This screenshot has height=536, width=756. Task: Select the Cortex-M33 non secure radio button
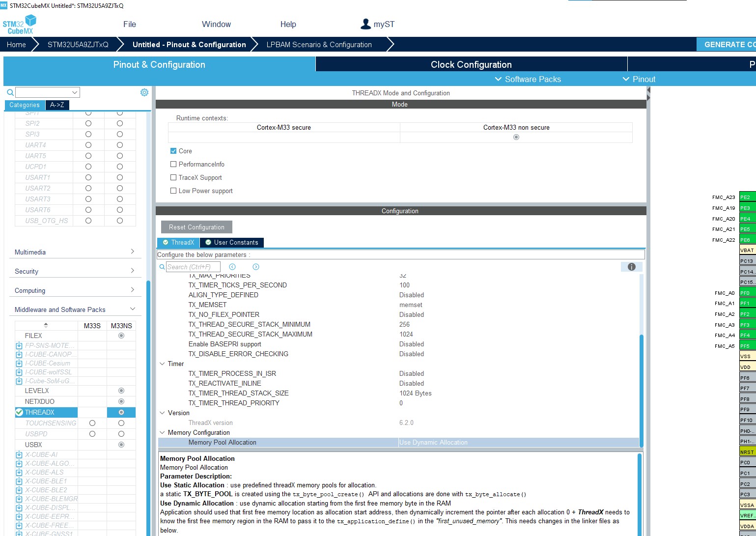[x=516, y=137]
